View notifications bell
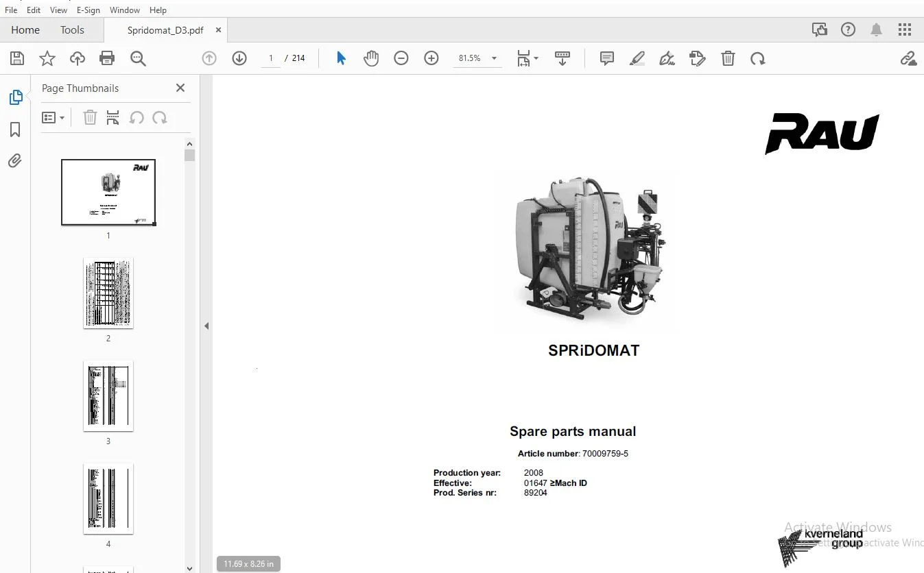924x573 pixels. [x=877, y=29]
